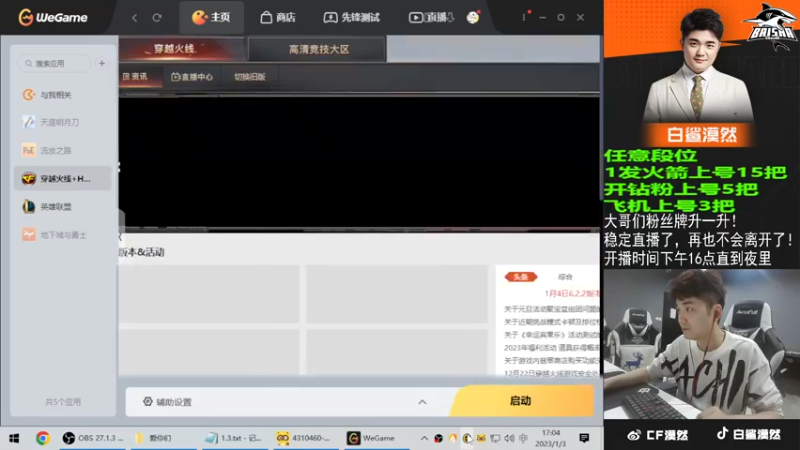Select the 头条 headlines pill
The width and height of the screenshot is (800, 450).
520,277
